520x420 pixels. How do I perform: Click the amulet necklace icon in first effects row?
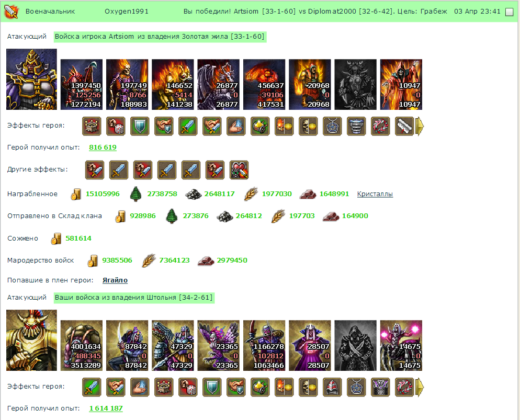[332, 126]
